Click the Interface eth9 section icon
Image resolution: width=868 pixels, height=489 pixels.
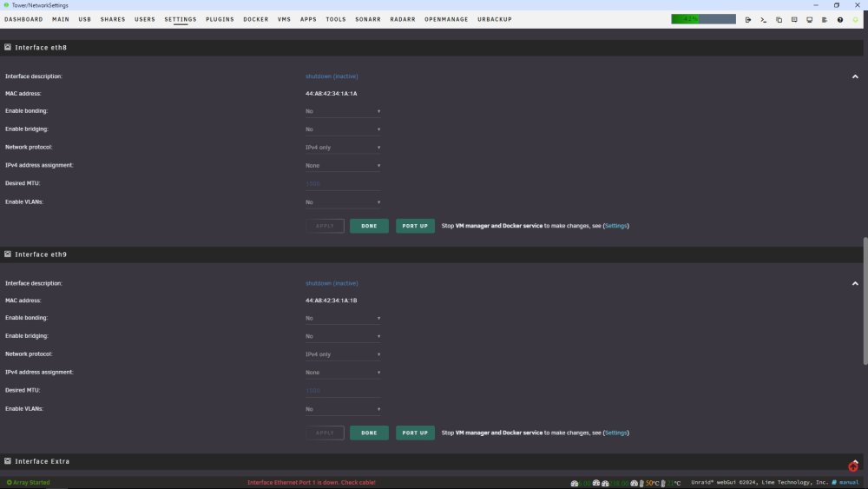tap(8, 254)
